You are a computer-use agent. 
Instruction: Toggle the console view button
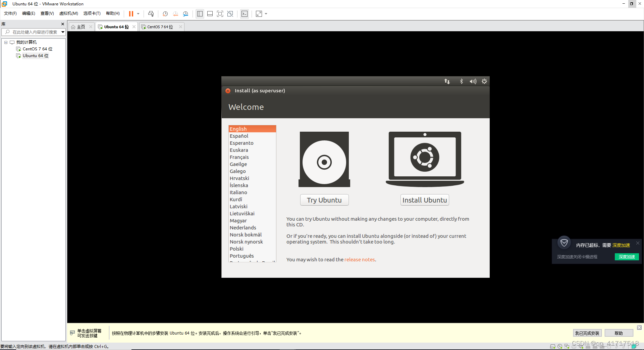click(x=245, y=14)
